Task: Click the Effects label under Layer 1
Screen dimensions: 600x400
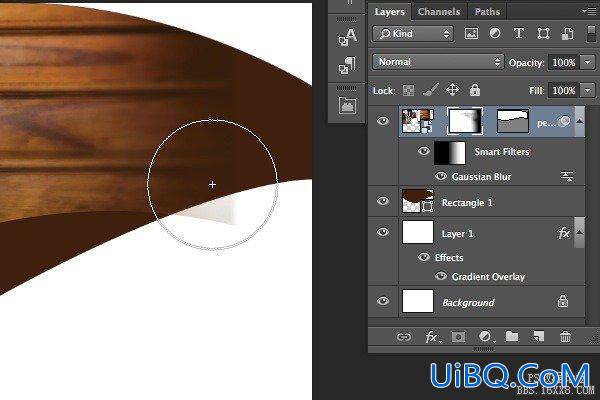Action: click(449, 257)
